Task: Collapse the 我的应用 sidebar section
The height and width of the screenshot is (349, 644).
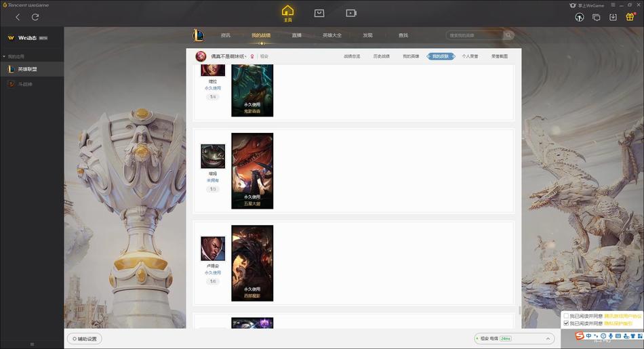Action: (x=14, y=56)
